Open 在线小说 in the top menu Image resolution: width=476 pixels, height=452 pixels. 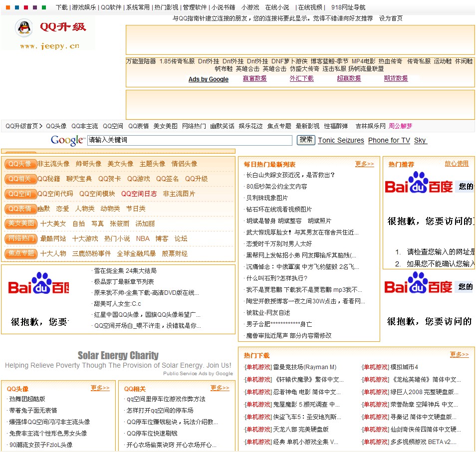[x=277, y=7]
